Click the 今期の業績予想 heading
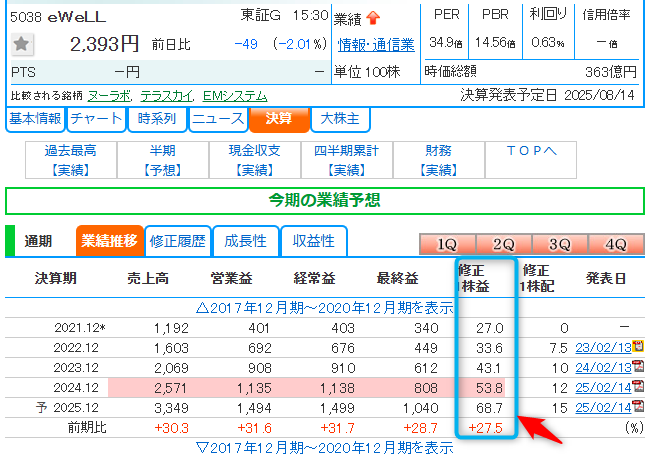The image size is (656, 454). point(325,200)
